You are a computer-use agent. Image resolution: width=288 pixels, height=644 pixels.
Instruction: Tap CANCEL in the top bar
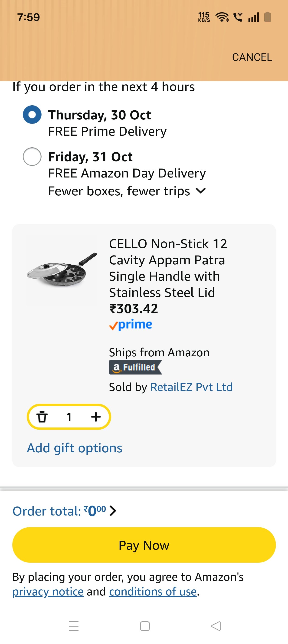(x=252, y=57)
